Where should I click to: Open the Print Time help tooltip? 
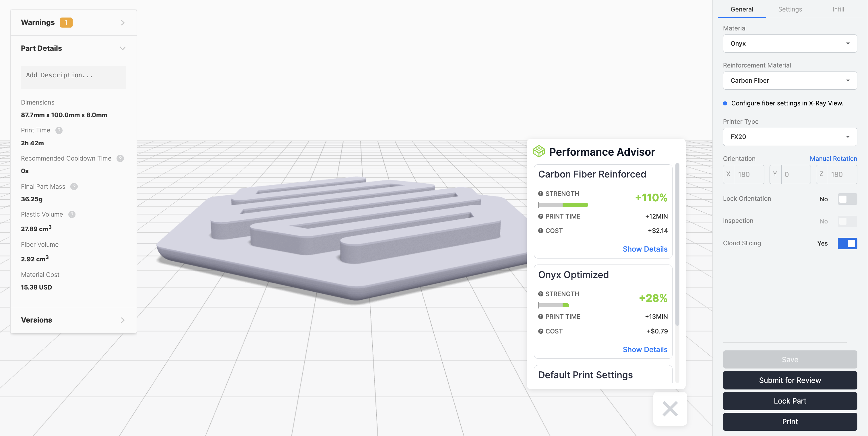click(x=59, y=130)
